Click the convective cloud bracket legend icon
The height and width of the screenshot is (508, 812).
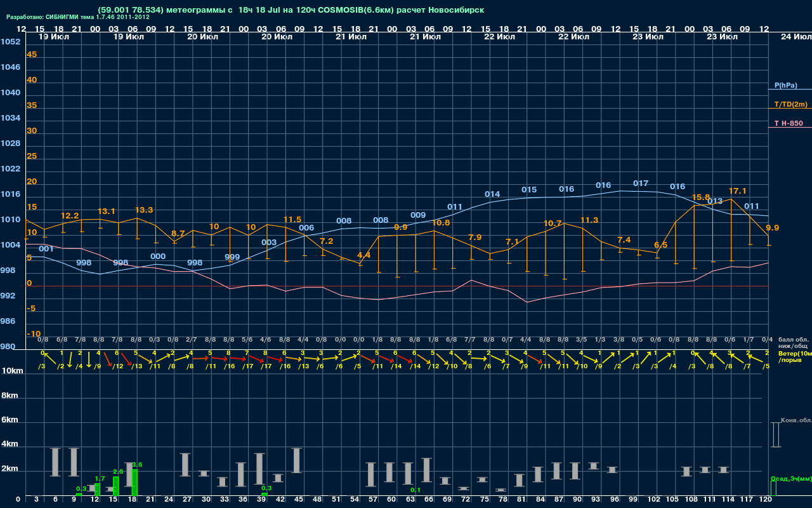click(x=775, y=435)
